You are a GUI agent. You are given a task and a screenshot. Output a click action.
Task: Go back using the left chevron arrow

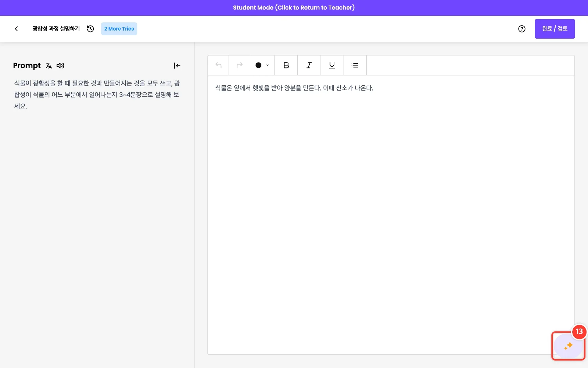(x=16, y=29)
